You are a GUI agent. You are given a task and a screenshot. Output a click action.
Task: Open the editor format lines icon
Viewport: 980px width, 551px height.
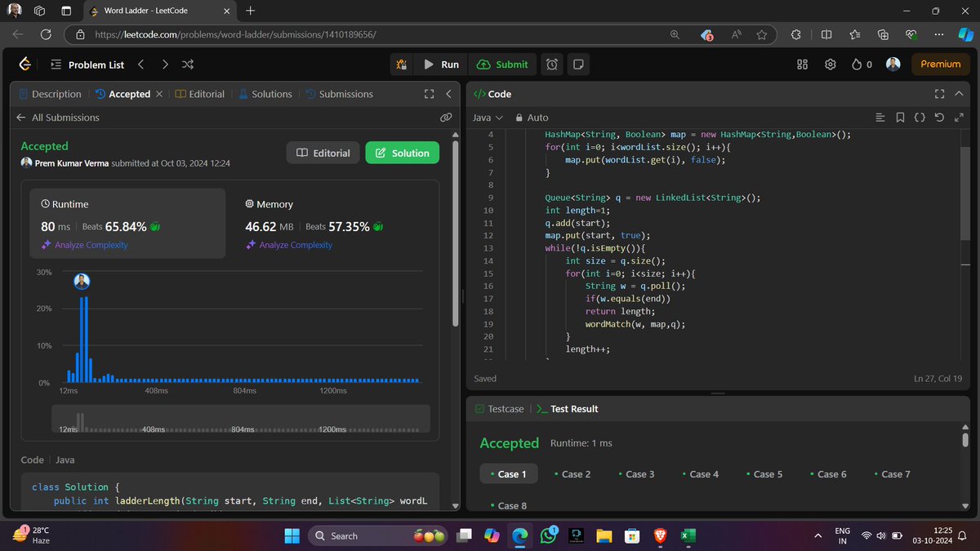(880, 118)
